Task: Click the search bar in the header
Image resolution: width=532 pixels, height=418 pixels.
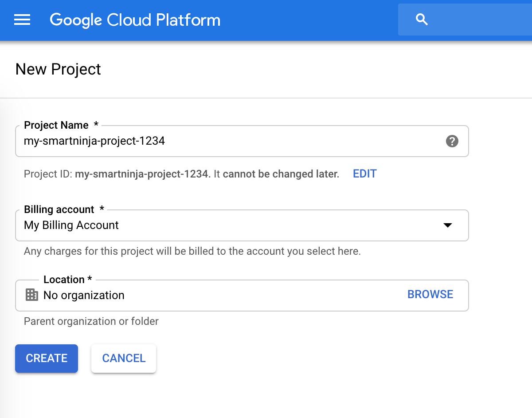Action: 465,20
